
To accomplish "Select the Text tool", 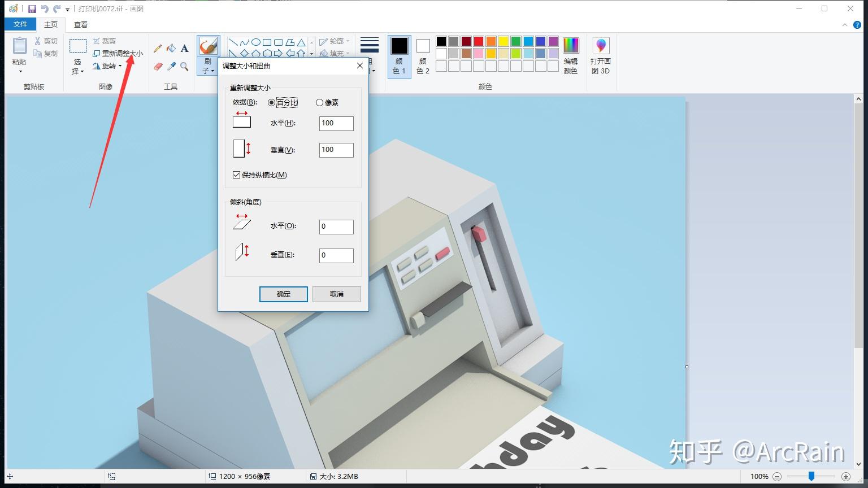I will click(184, 49).
